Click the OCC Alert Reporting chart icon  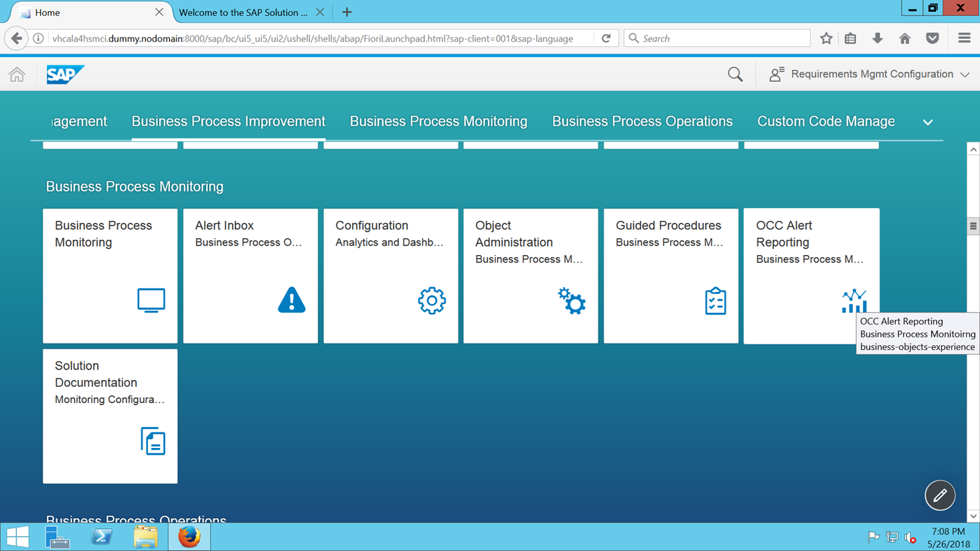[854, 301]
